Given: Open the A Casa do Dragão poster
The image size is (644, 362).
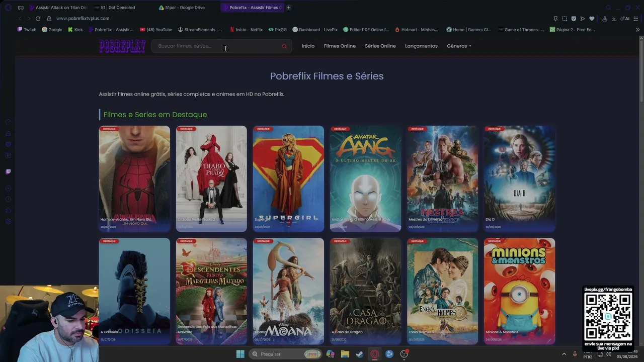Looking at the screenshot, I should point(365,291).
